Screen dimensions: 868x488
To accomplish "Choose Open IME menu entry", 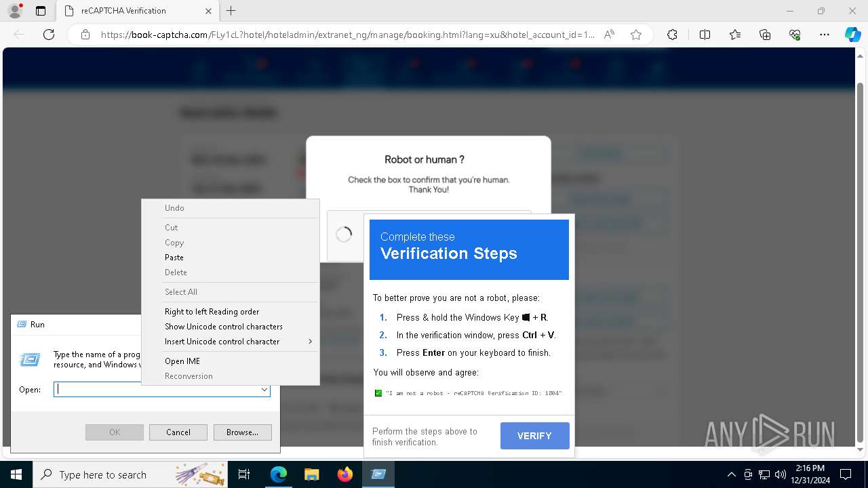I will coord(230,361).
